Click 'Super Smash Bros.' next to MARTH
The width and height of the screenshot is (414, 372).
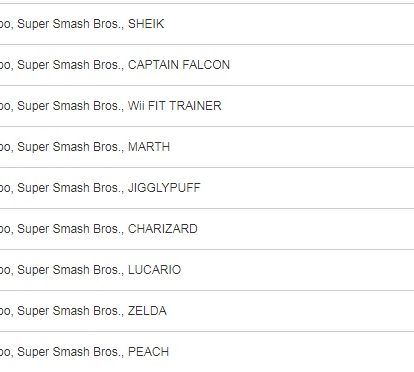pyautogui.click(x=70, y=147)
